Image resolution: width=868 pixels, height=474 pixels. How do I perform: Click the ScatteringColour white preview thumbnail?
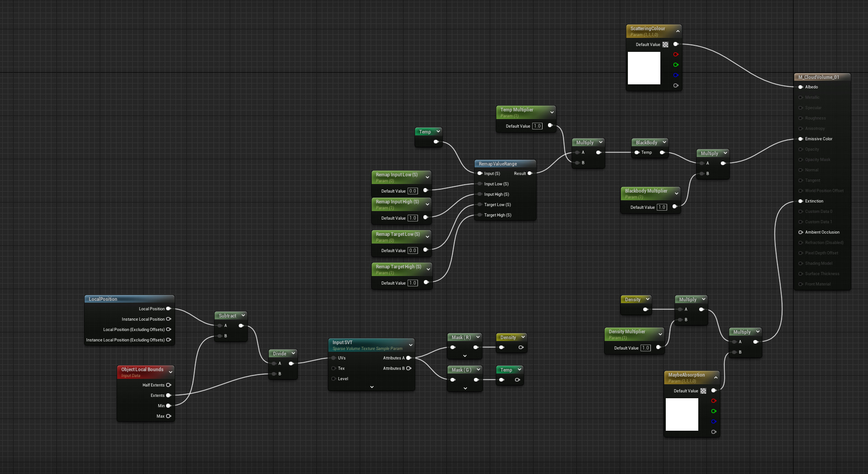644,68
